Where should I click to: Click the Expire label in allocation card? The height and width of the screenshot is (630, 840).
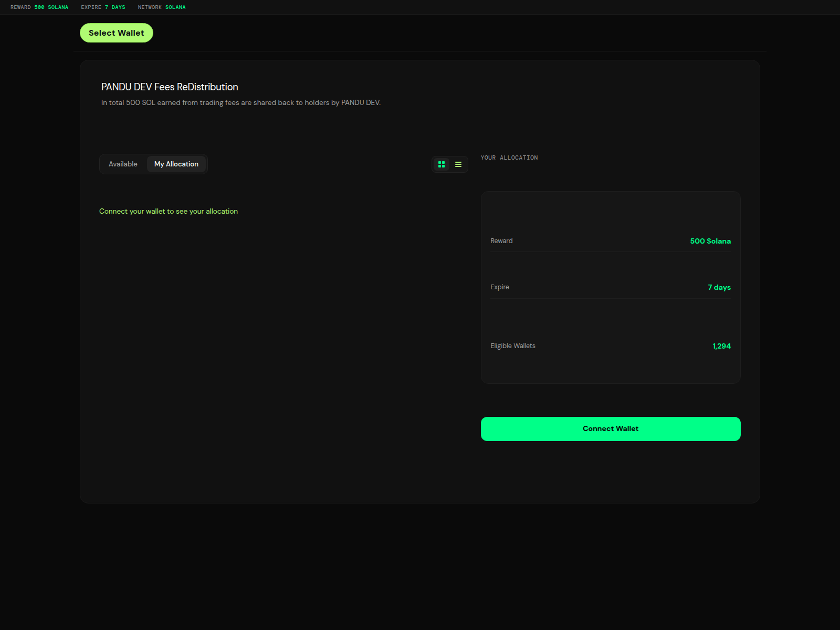[x=500, y=287]
